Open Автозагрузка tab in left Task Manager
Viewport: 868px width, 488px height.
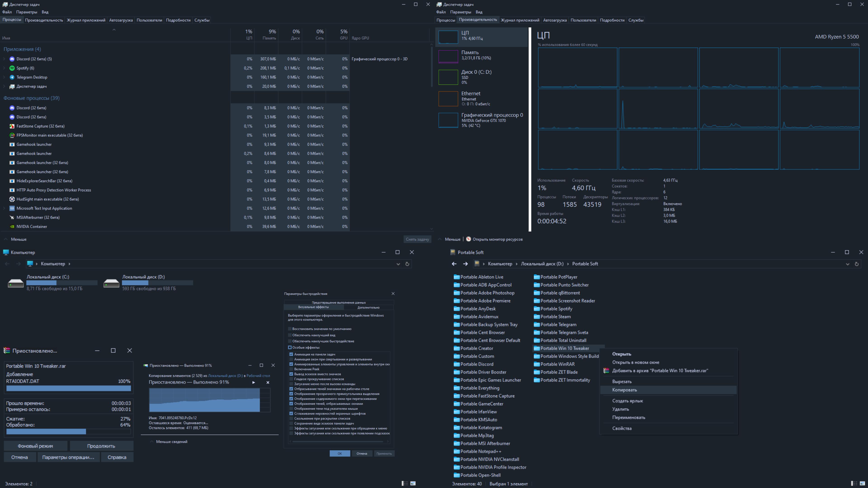(121, 20)
